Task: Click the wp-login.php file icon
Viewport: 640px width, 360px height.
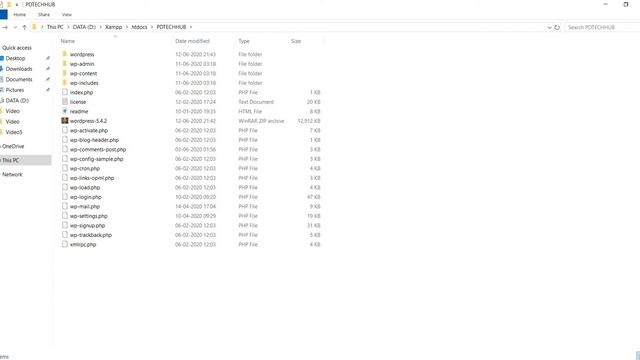Action: click(x=64, y=197)
